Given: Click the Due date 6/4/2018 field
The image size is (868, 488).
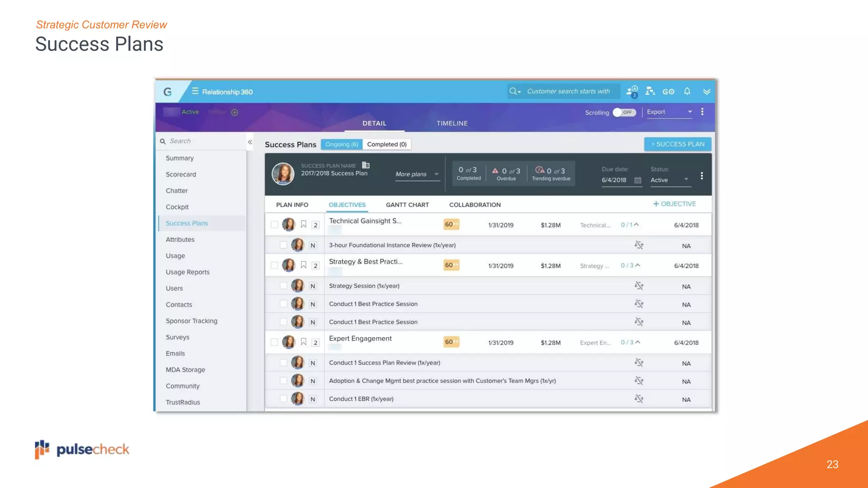Looking at the screenshot, I should [x=621, y=180].
